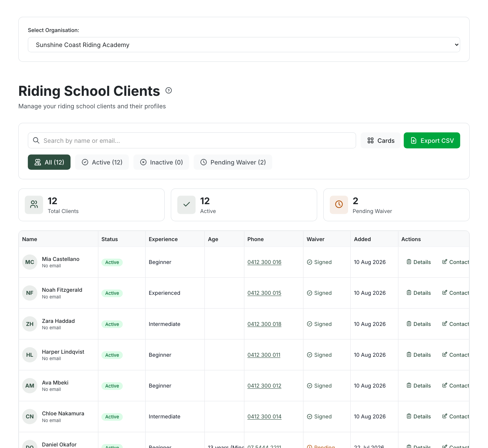Image resolution: width=488 pixels, height=448 pixels.
Task: Open Details for Harper Lindqvist
Action: [418, 355]
